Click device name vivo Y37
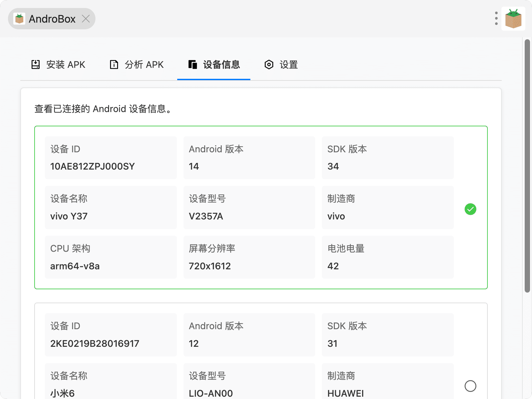 (69, 216)
